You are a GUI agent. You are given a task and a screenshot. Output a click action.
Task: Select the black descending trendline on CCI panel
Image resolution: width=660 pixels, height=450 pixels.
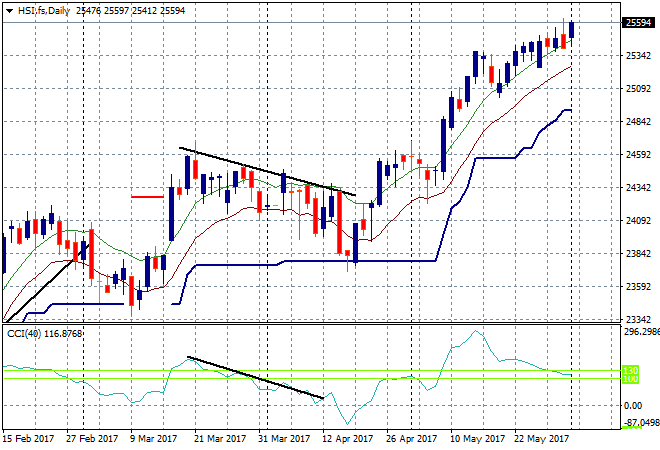pyautogui.click(x=255, y=378)
